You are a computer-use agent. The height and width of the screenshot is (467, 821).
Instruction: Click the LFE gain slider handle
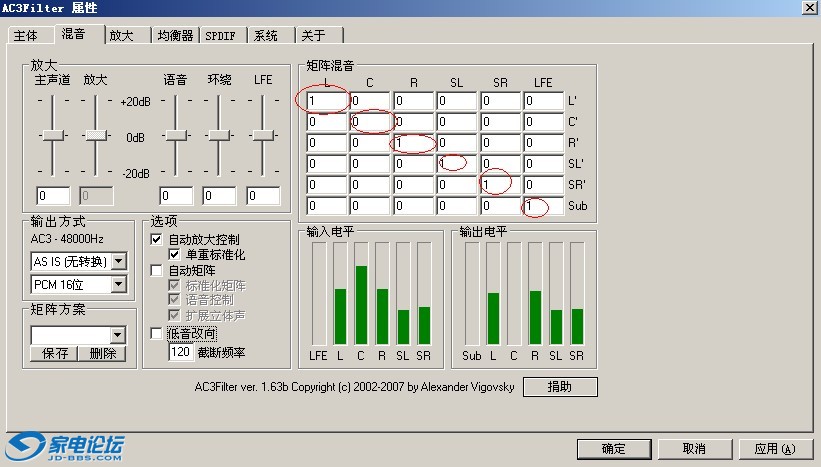pyautogui.click(x=263, y=136)
